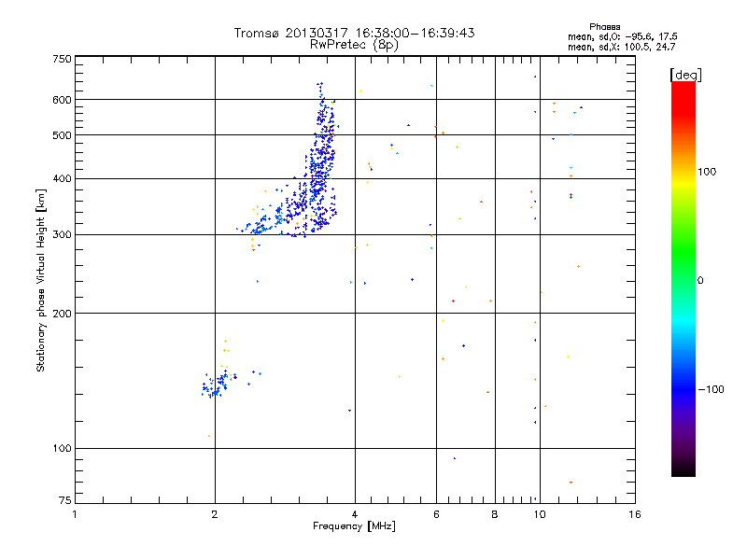Click the x-axis '1' tick label
The image size is (747, 560).
(x=75, y=514)
